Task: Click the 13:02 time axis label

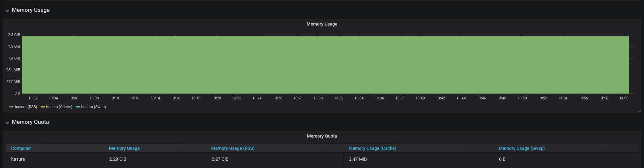Action: (x=33, y=98)
